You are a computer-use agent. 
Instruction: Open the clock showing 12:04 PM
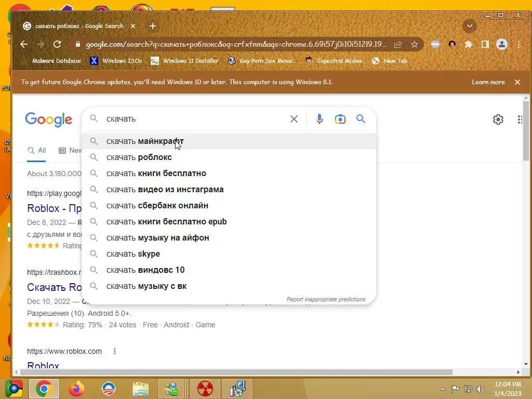(508, 389)
